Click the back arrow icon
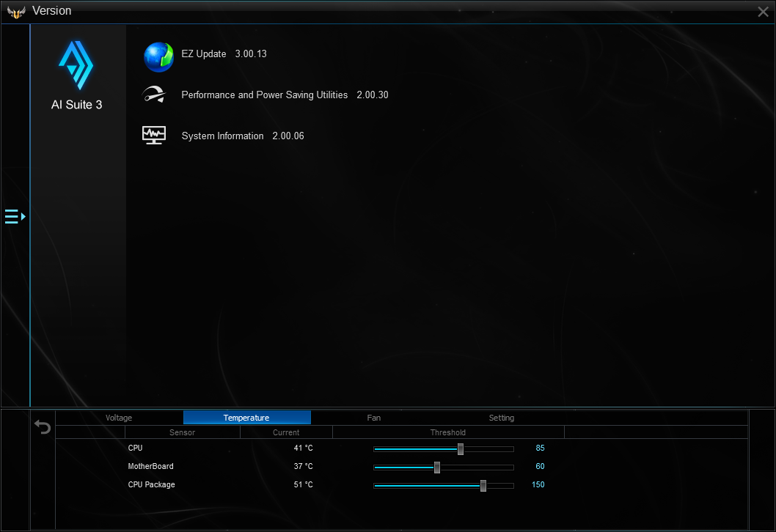The width and height of the screenshot is (776, 532). tap(43, 426)
